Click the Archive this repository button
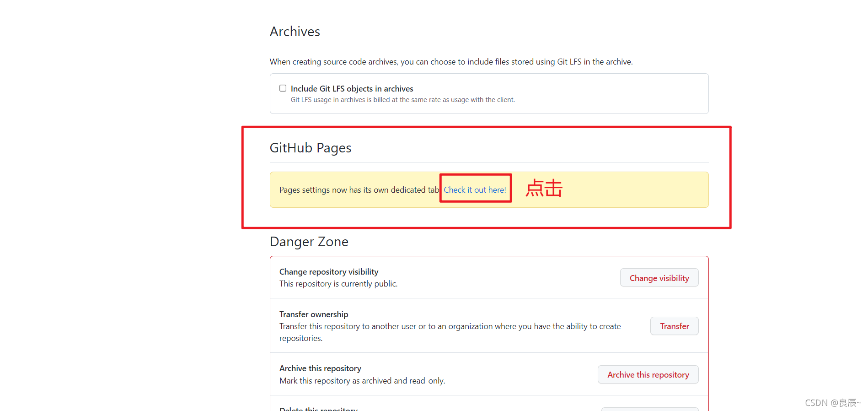This screenshot has width=868, height=411. point(648,374)
